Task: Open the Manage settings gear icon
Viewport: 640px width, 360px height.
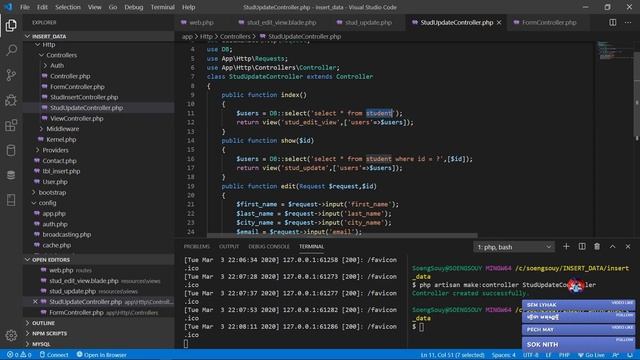Action: [11, 336]
